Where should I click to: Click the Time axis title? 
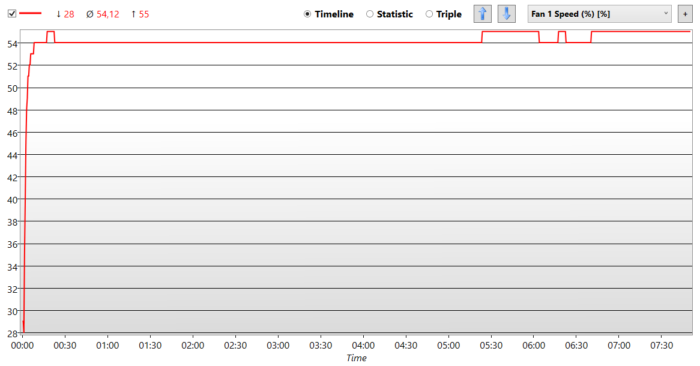point(356,358)
